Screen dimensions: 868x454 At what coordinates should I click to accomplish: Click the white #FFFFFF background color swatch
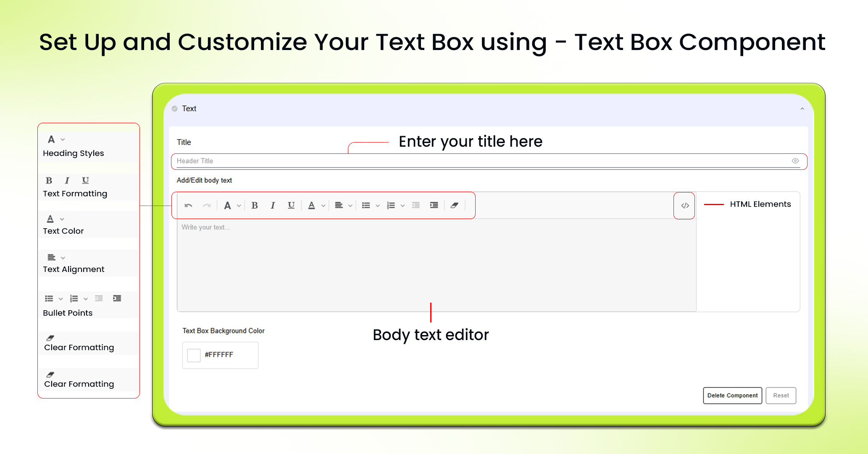pos(193,355)
